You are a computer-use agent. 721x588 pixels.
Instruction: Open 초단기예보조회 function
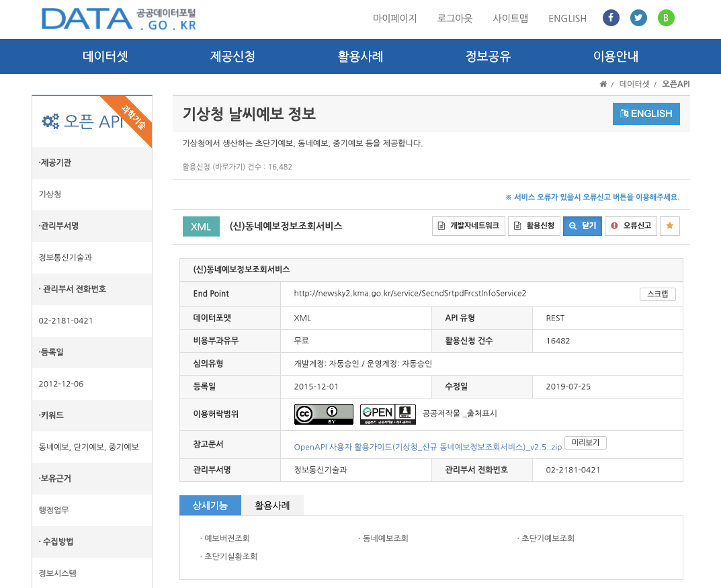click(x=548, y=538)
